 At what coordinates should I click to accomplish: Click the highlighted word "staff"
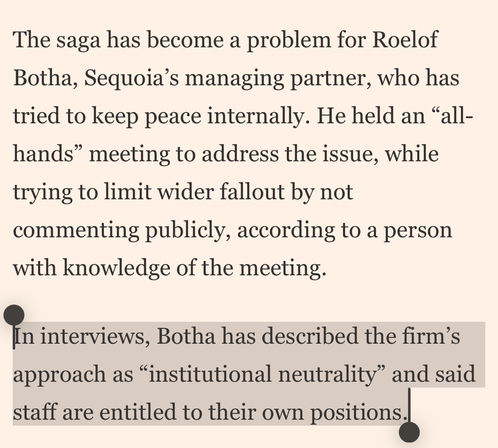[x=35, y=413]
